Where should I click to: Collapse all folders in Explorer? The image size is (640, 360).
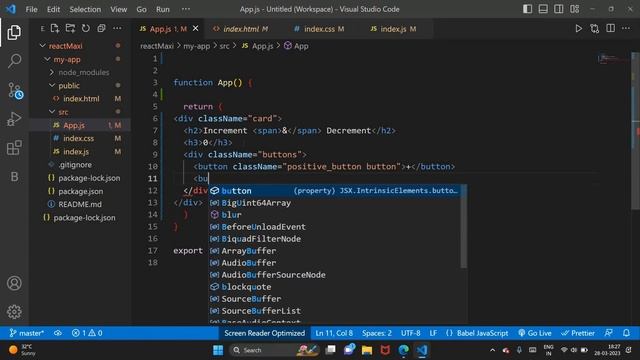tap(101, 28)
